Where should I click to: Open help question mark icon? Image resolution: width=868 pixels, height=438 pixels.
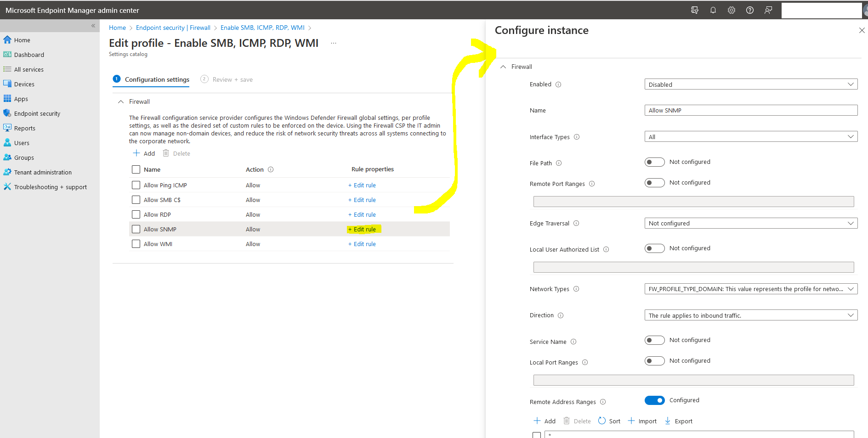750,10
